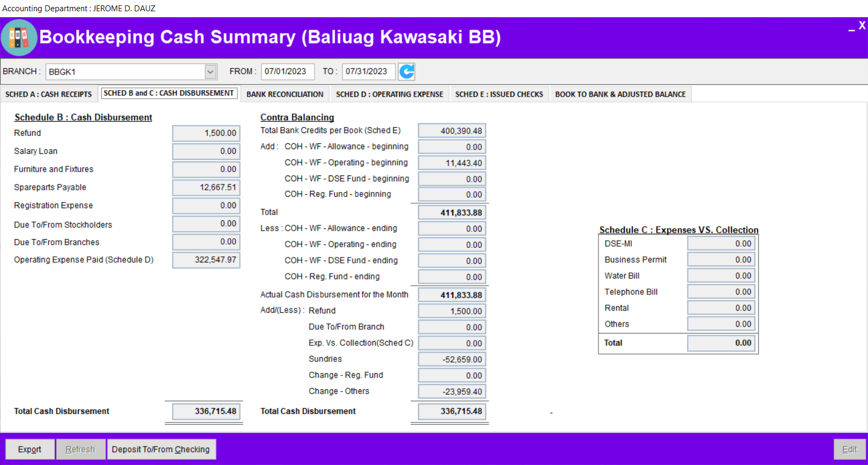Click 'Accounting Department : JEROME D. DAUZ' title text

point(79,9)
